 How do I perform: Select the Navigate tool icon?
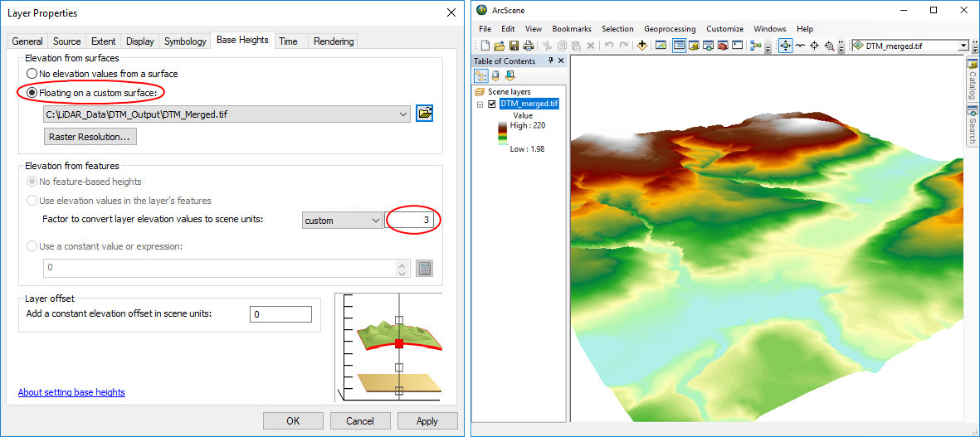pyautogui.click(x=785, y=45)
